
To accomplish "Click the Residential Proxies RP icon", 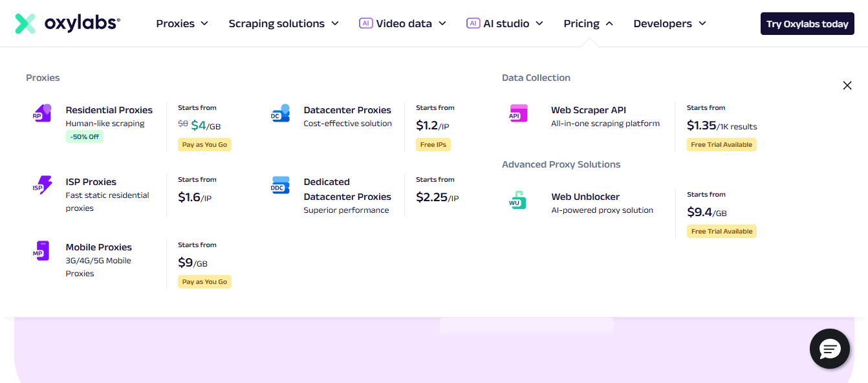I will 42,113.
